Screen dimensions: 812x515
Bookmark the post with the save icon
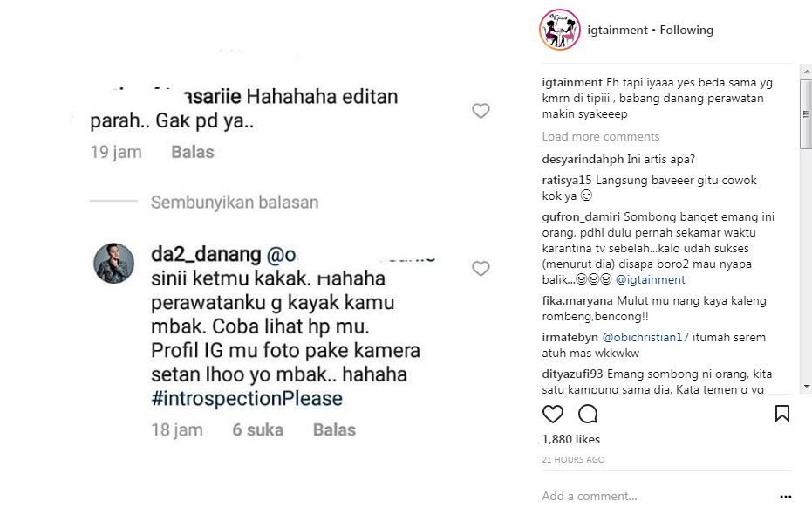tap(781, 414)
